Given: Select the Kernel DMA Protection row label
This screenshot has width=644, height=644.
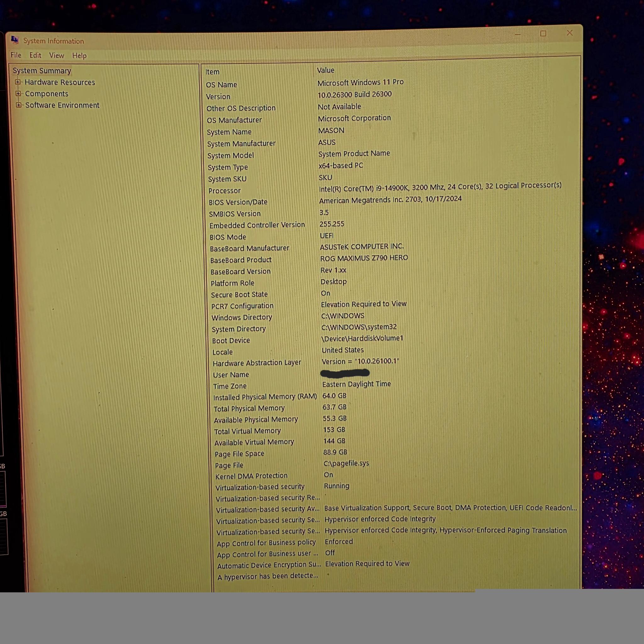Looking at the screenshot, I should (251, 476).
